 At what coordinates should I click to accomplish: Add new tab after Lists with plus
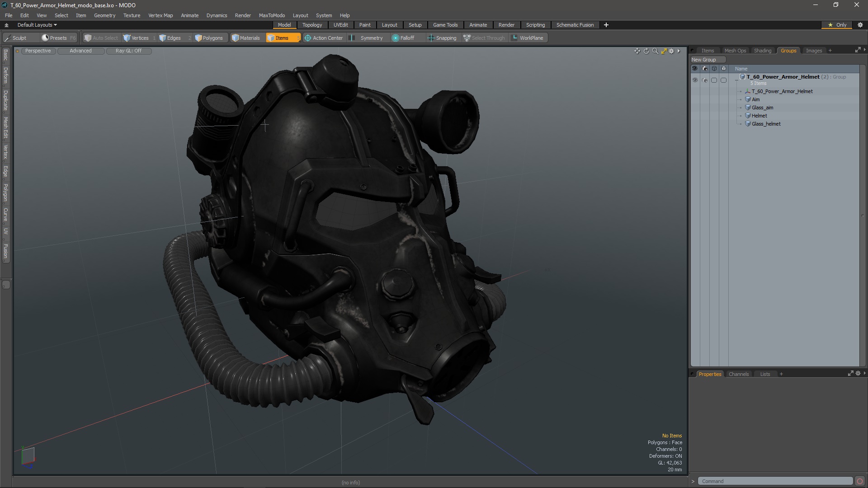click(x=781, y=374)
